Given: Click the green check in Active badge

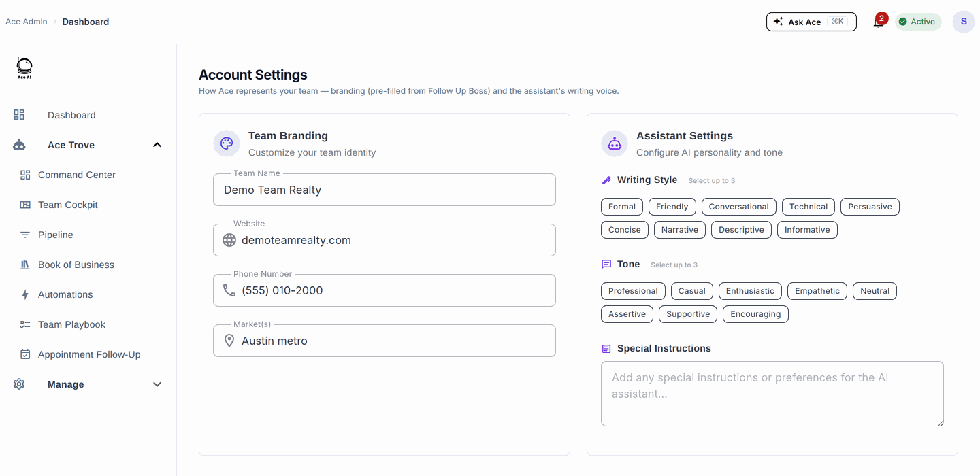Looking at the screenshot, I should (903, 22).
